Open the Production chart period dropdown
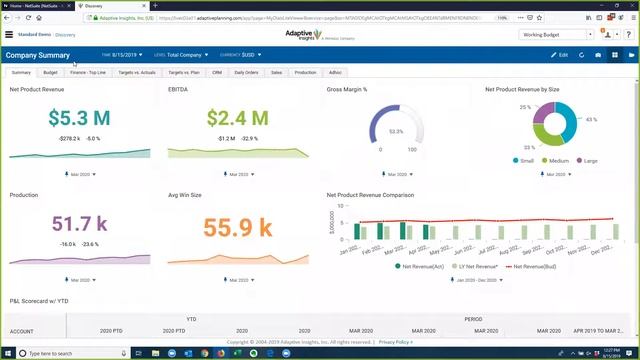640x360 pixels. point(80,280)
